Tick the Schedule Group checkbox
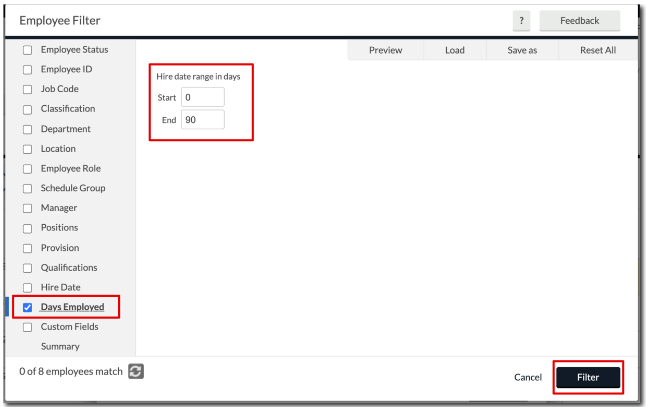646x407 pixels. [x=28, y=189]
